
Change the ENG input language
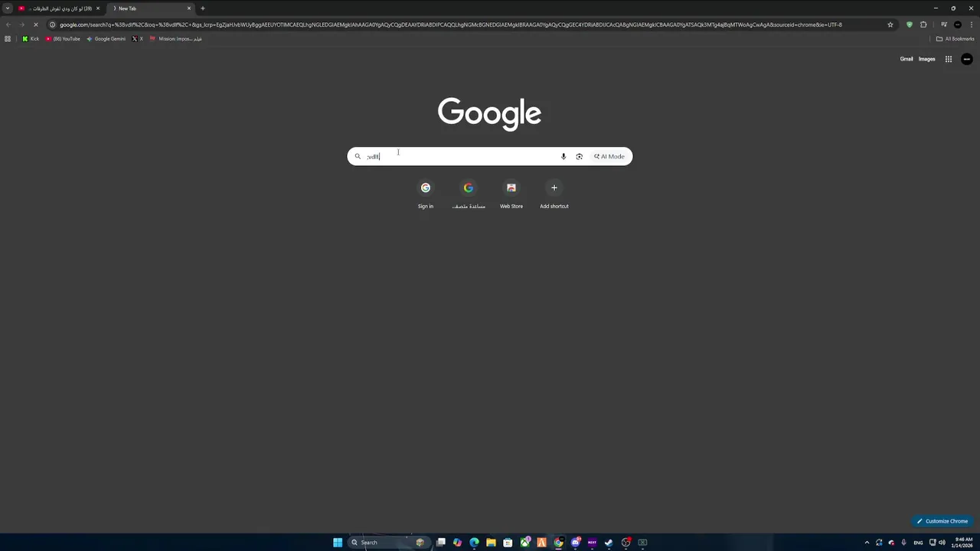[918, 543]
